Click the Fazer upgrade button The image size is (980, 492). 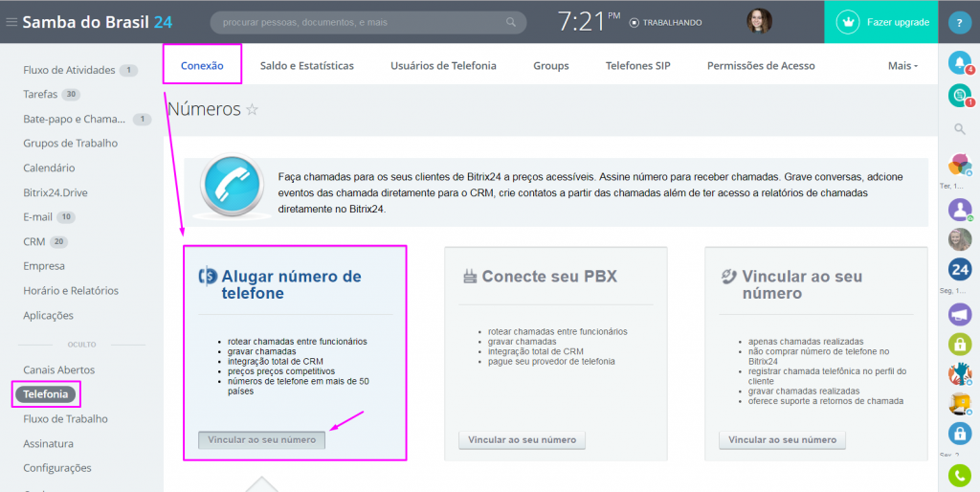881,22
